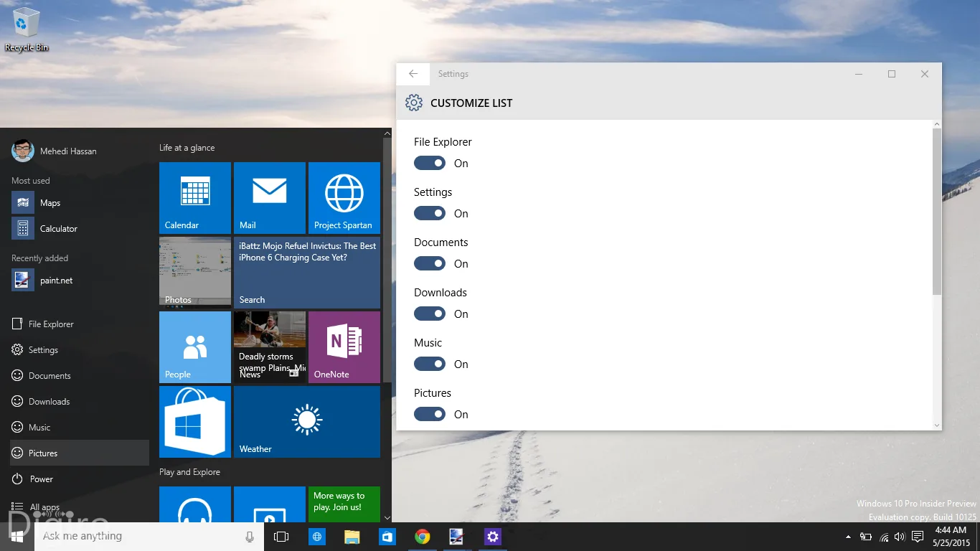This screenshot has width=980, height=551.
Task: Click the Mehedi Hassan account name
Action: 68,151
